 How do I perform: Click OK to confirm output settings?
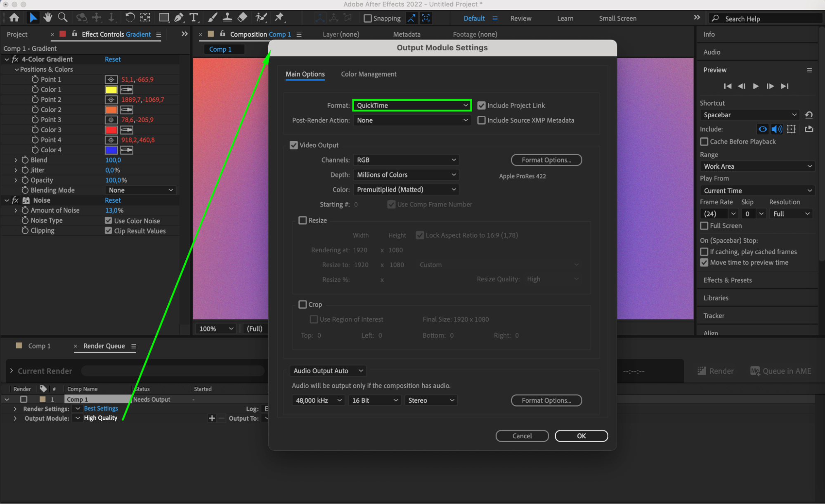pos(581,436)
